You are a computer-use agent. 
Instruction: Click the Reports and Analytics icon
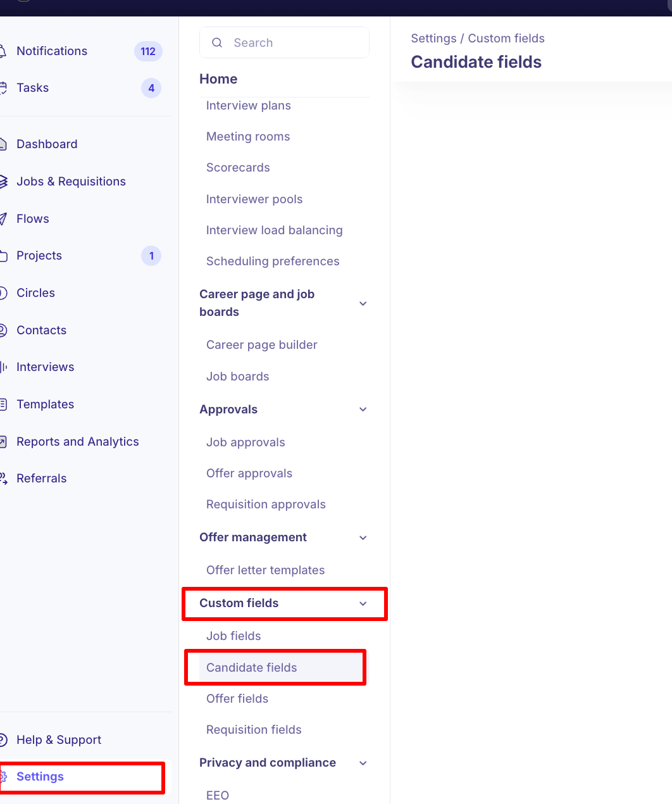(x=3, y=442)
